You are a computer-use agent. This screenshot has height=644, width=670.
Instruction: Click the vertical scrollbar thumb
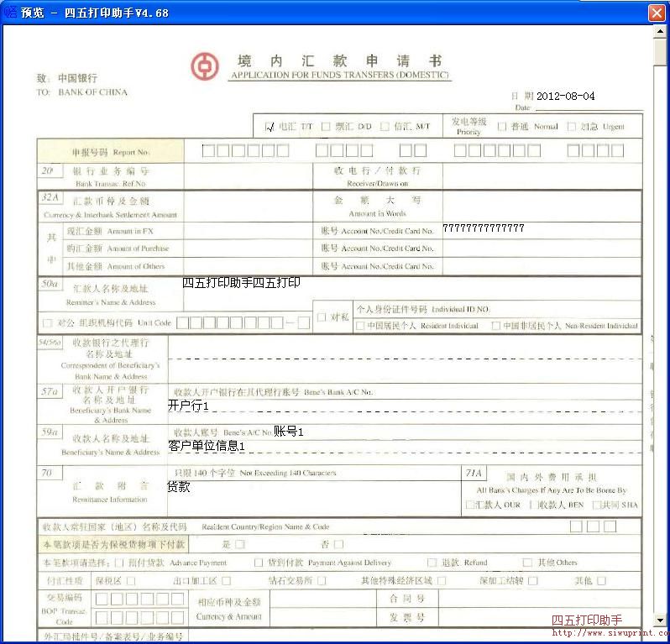[x=660, y=52]
